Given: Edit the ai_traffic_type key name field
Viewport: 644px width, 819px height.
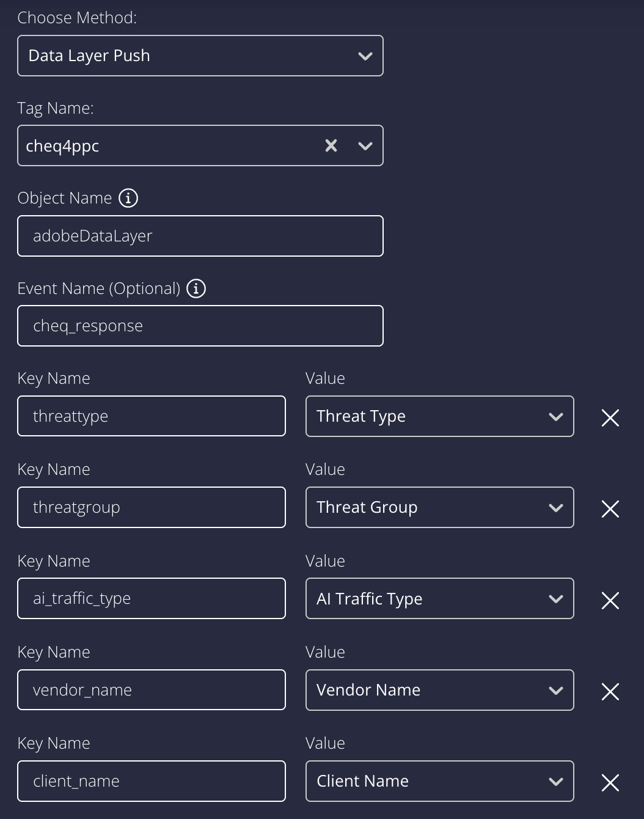Looking at the screenshot, I should pyautogui.click(x=152, y=598).
